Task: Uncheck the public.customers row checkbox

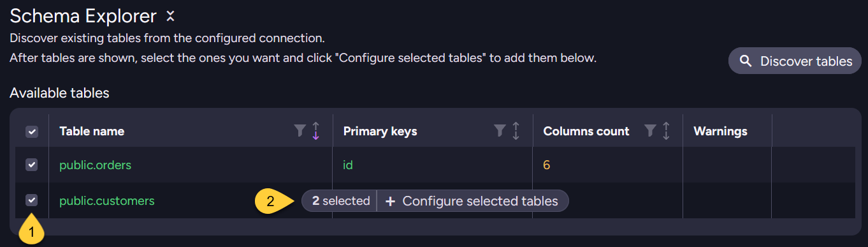Action: pos(31,200)
